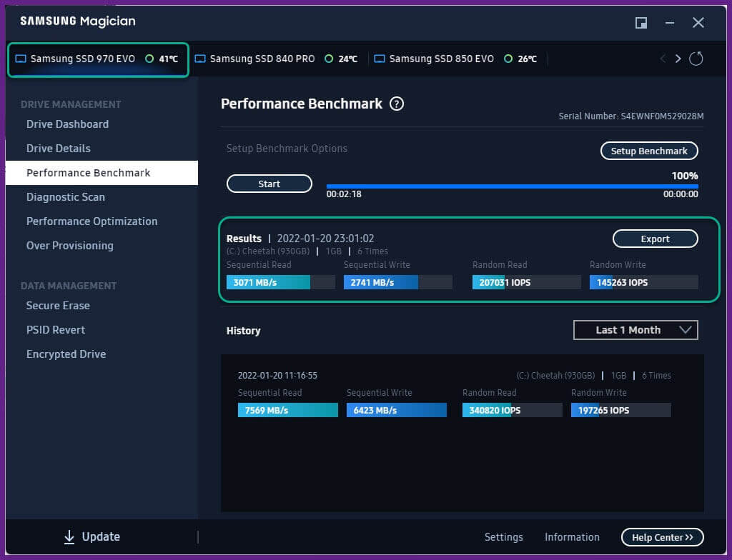Click the drive icon beside Samsung SSD 840 PRO
732x560 pixels.
point(200,59)
